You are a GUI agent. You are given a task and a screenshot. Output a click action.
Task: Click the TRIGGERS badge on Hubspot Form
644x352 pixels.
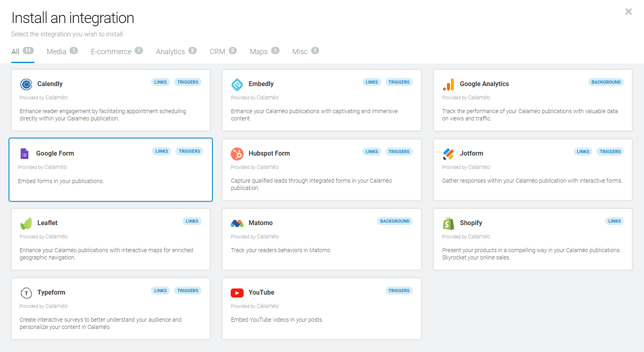(x=399, y=152)
